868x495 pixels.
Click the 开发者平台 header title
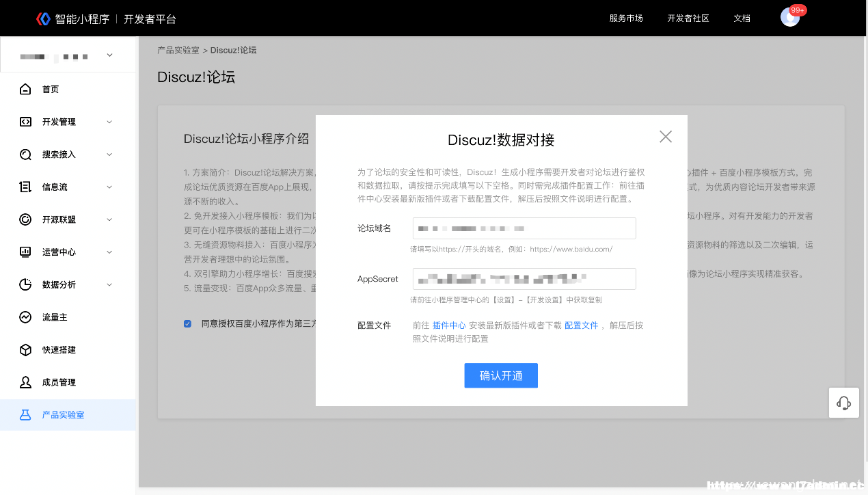tap(150, 19)
